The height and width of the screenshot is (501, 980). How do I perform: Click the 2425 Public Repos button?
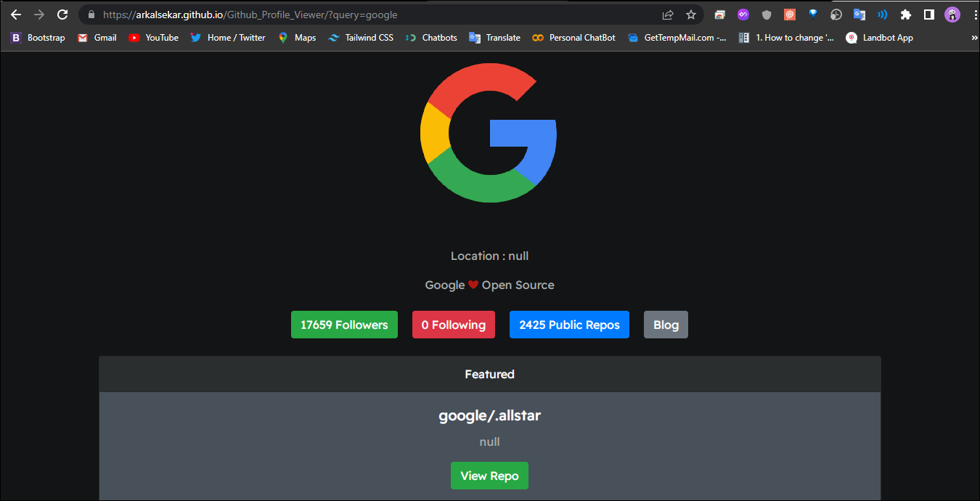point(569,325)
